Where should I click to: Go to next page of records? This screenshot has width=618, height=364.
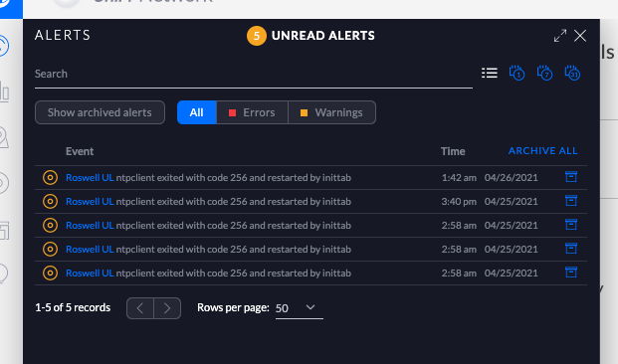tap(167, 308)
